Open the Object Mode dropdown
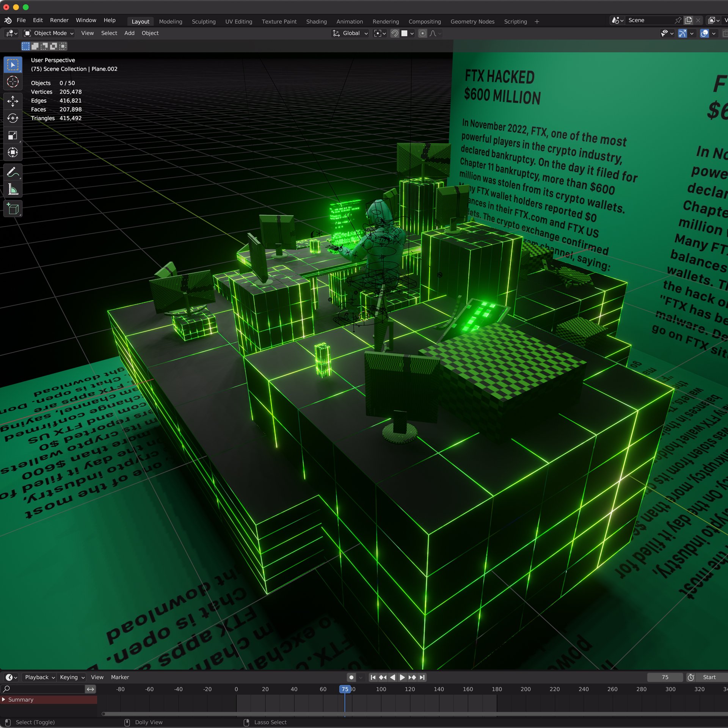 pos(49,33)
